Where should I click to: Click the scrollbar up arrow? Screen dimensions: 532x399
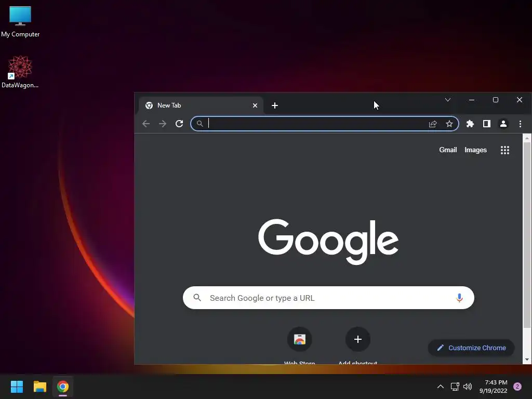(x=527, y=138)
